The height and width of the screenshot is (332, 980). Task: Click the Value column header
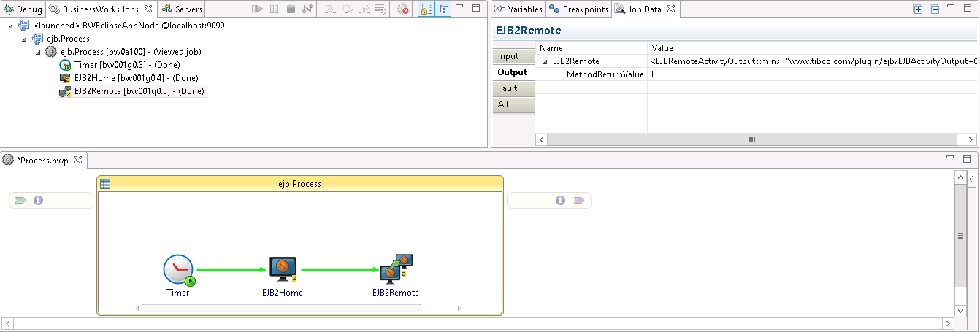[812, 48]
